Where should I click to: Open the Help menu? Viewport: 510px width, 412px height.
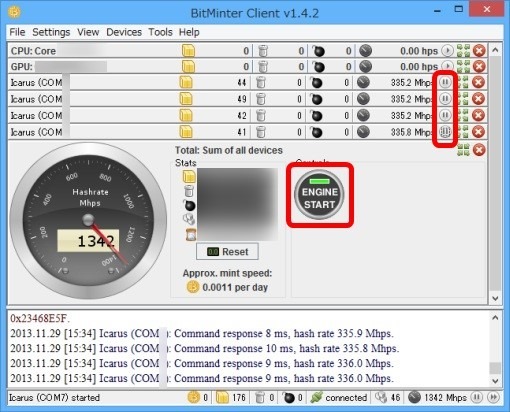click(x=189, y=32)
